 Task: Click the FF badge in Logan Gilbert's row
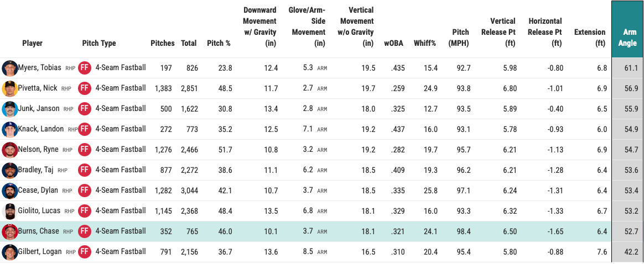[x=84, y=252]
